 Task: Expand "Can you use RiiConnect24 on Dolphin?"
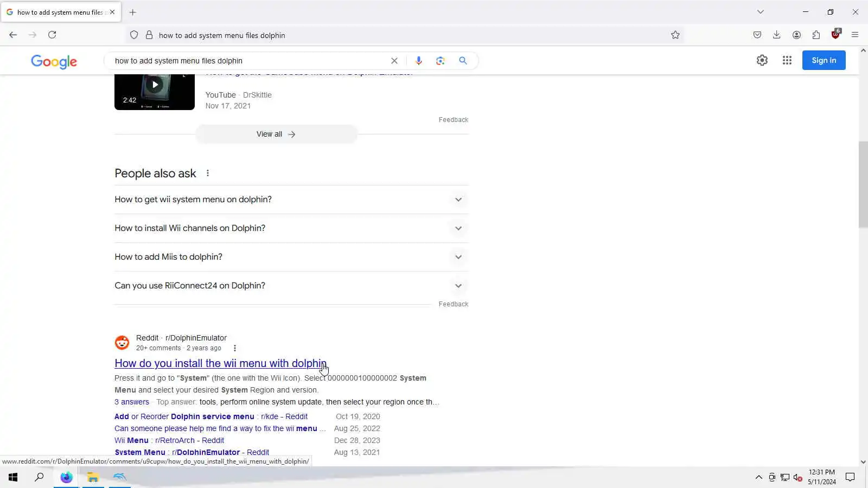coord(291,286)
